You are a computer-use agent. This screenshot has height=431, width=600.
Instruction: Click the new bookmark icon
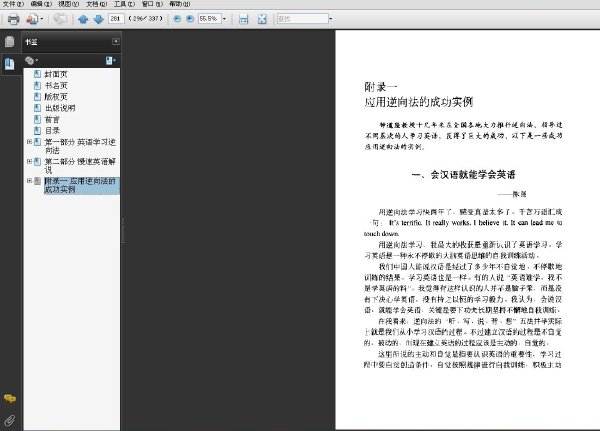coord(111,60)
